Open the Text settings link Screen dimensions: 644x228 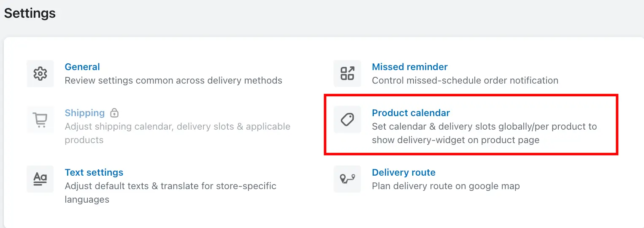[x=94, y=172]
